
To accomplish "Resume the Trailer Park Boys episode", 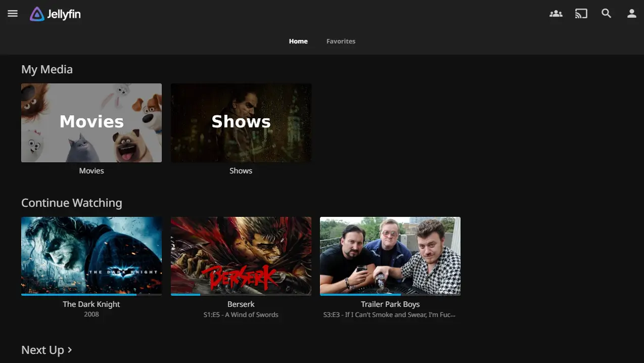I will pyautogui.click(x=390, y=255).
